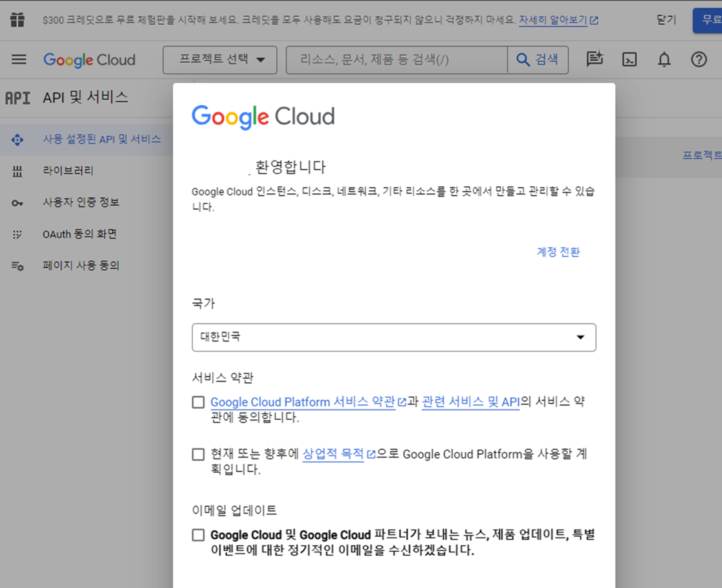Check the email updates subscription checkbox
Screen dimensions: 722x588
198,535
